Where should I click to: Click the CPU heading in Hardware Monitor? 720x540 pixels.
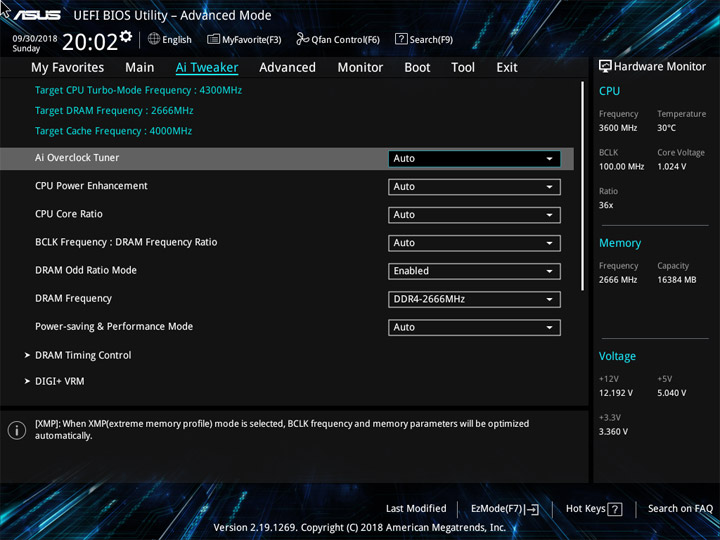[609, 91]
